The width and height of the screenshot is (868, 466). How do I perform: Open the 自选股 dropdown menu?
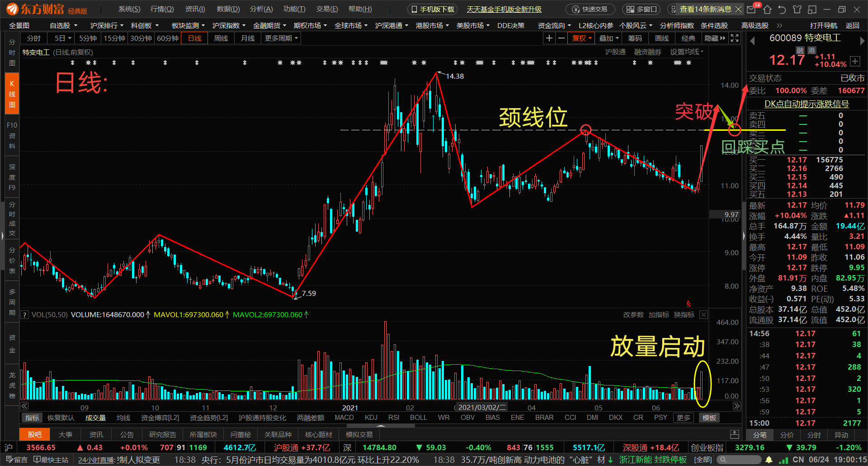point(63,26)
